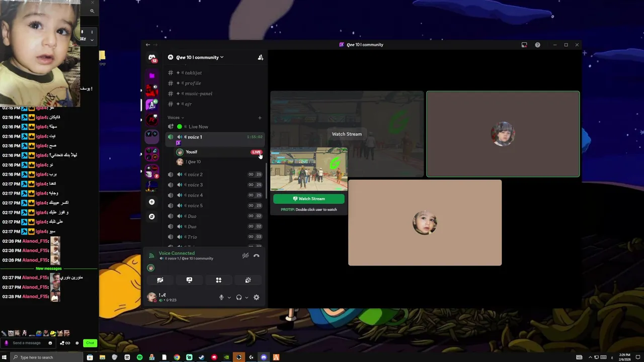Click Watch Stream label on stream tile
The width and height of the screenshot is (644, 362).
click(x=347, y=134)
